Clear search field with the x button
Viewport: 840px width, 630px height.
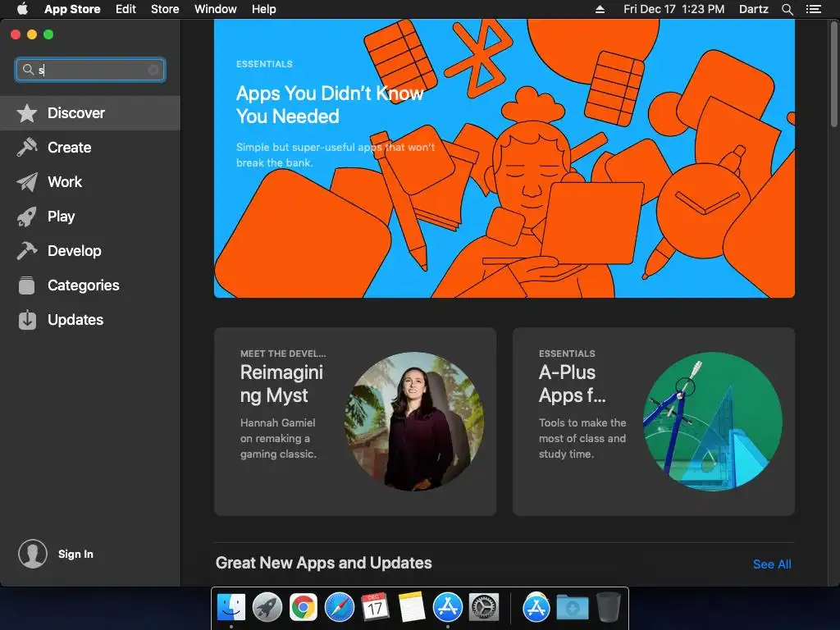coord(153,70)
